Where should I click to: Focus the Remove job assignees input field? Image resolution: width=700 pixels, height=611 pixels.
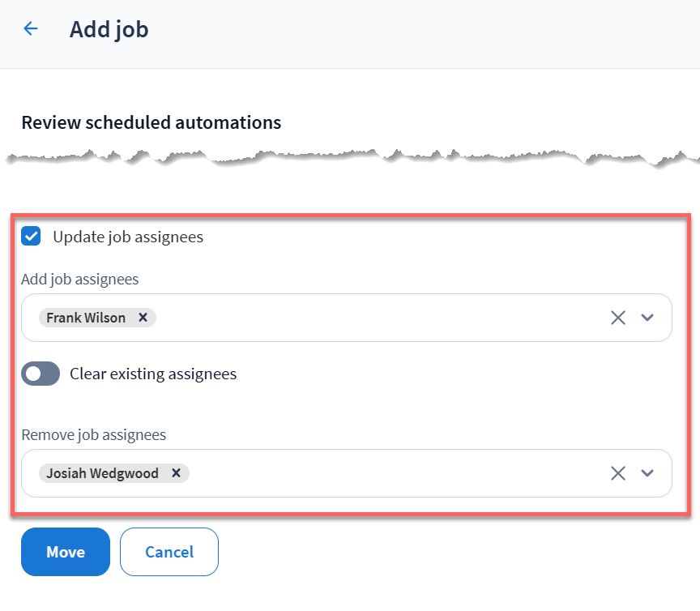click(x=389, y=473)
